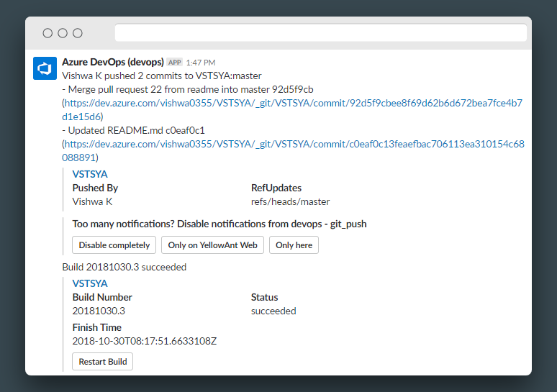
Task: Click the '20181030.3' Build Number value
Action: tap(99, 311)
